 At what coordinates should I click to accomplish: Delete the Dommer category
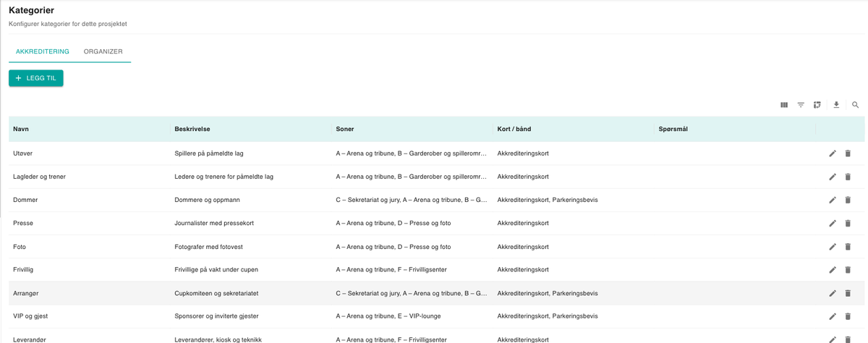coord(848,200)
